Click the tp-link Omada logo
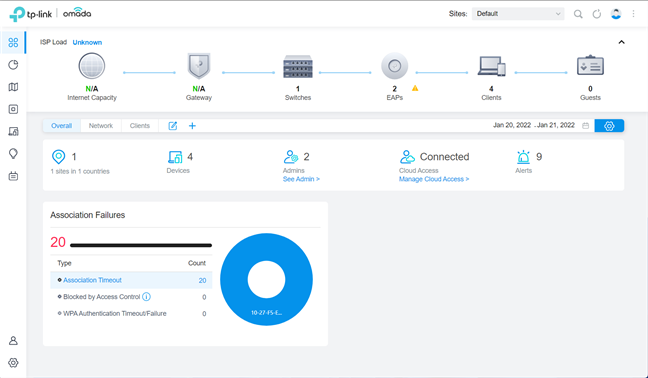 click(50, 14)
